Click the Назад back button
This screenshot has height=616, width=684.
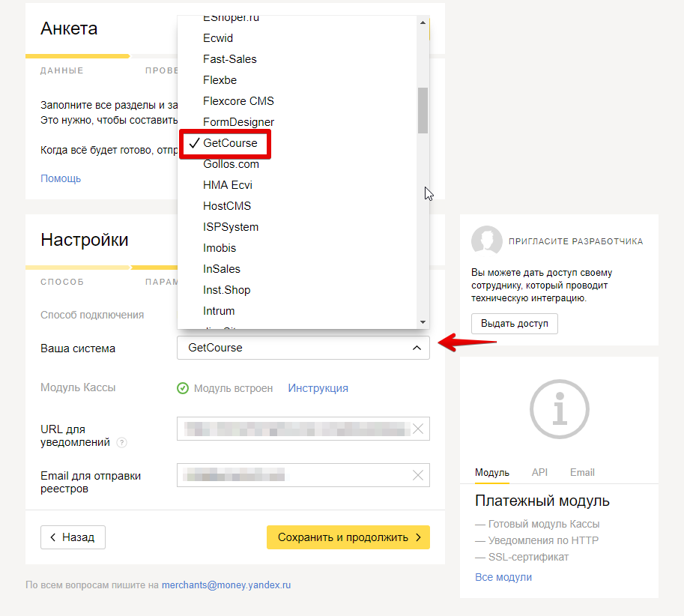73,537
